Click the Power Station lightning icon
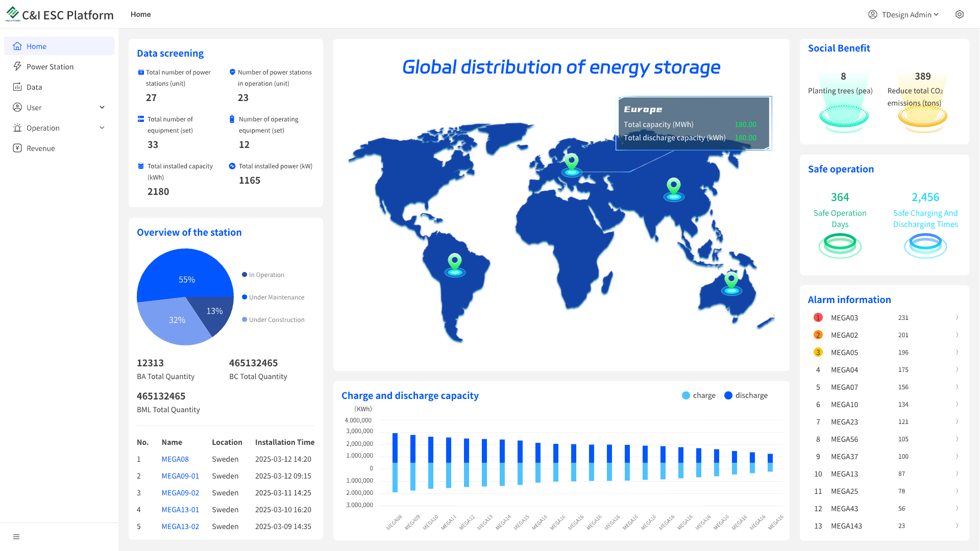The height and width of the screenshot is (551, 980). pyautogui.click(x=17, y=66)
